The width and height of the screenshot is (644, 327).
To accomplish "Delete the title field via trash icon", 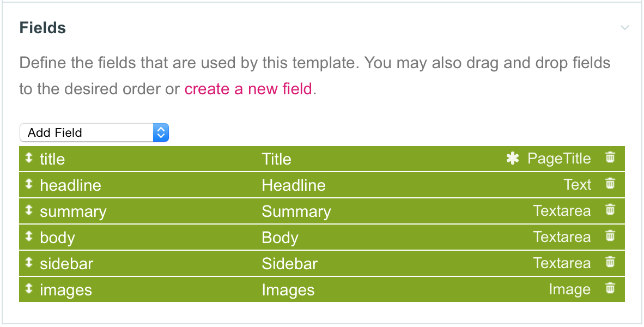I will pyautogui.click(x=610, y=158).
